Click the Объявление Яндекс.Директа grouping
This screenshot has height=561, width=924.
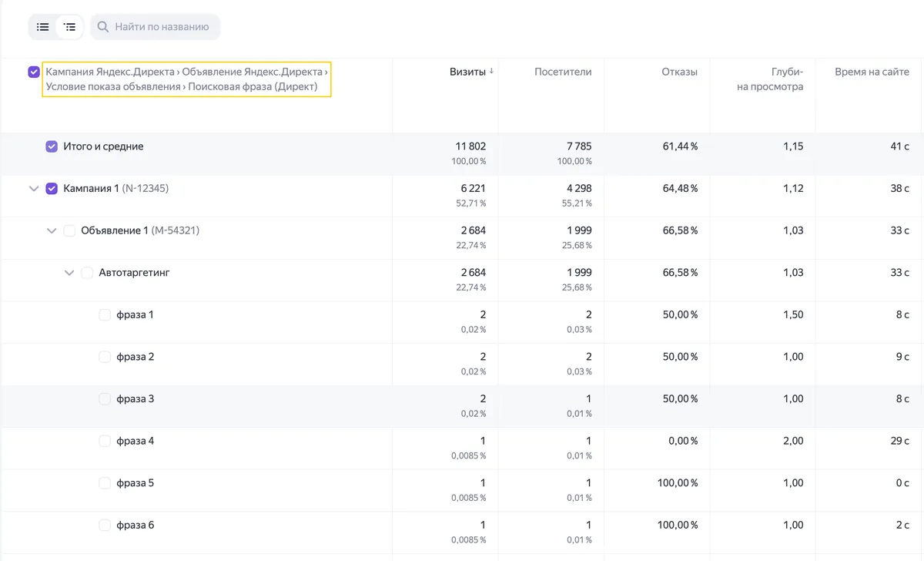click(x=253, y=72)
